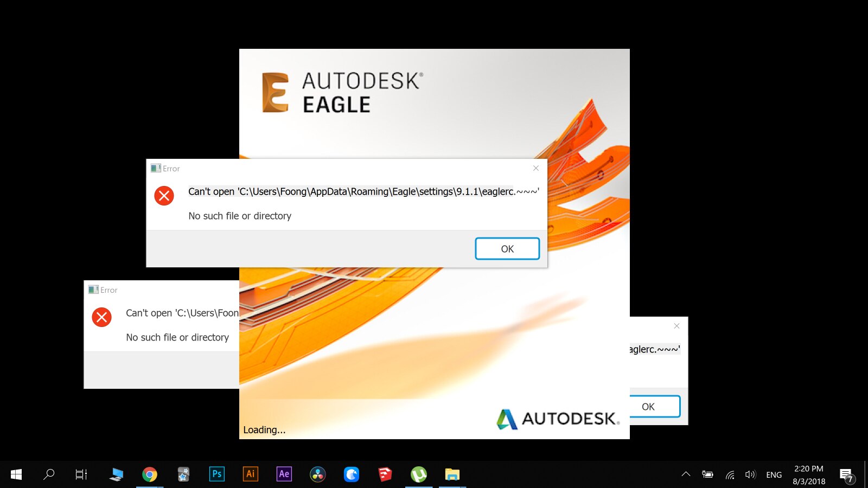Image resolution: width=868 pixels, height=488 pixels.
Task: Click OK in the front Error dialog
Action: (x=507, y=249)
